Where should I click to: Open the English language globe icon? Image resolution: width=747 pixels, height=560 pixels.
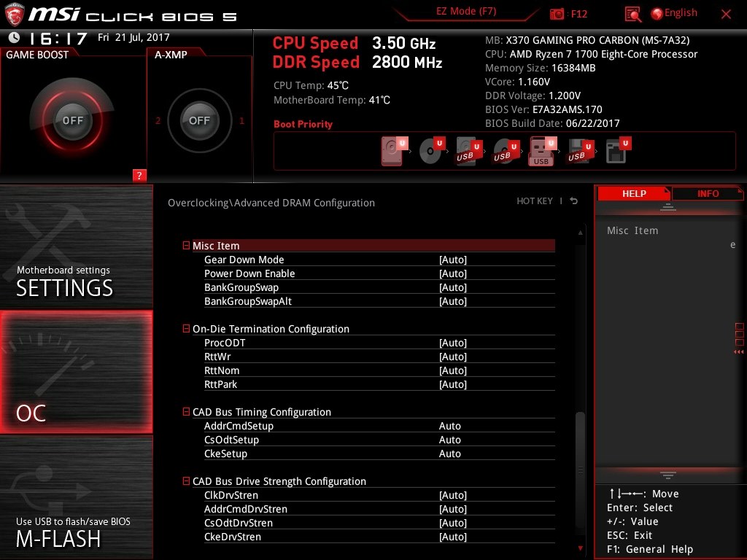click(657, 12)
